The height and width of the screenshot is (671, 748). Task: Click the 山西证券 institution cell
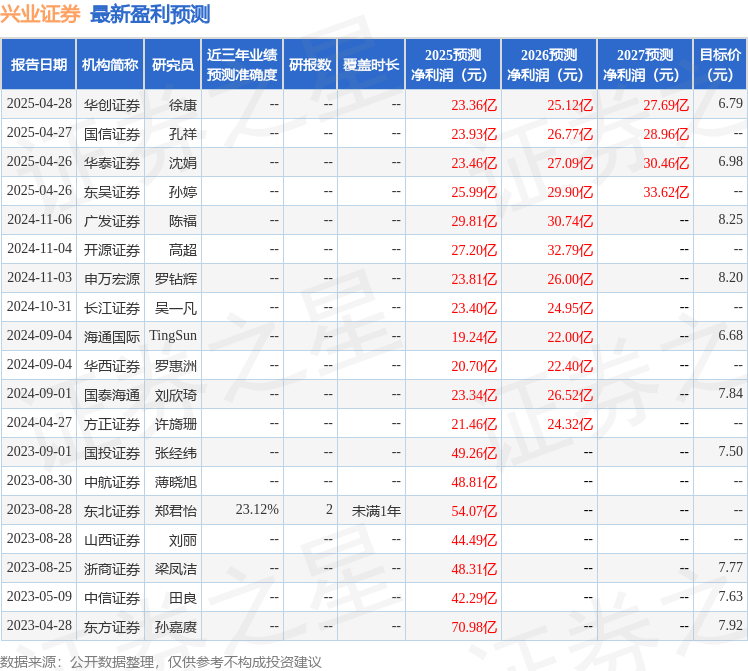point(112,540)
